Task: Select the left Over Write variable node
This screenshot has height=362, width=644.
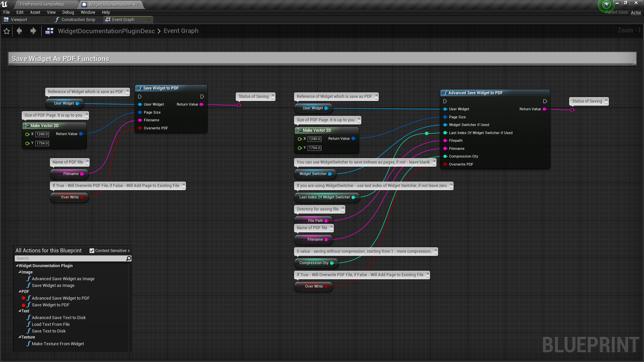Action: click(x=70, y=197)
